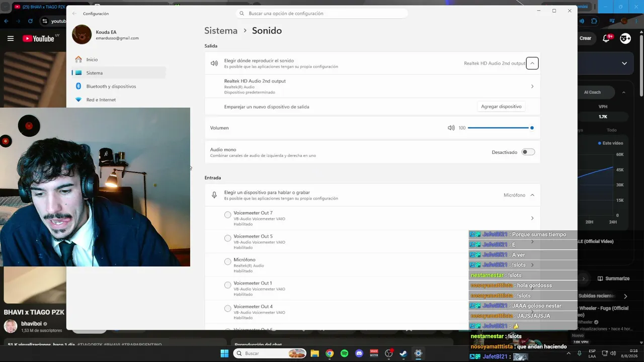Open YouTube notifications bell
The image size is (644, 362).
click(x=607, y=38)
